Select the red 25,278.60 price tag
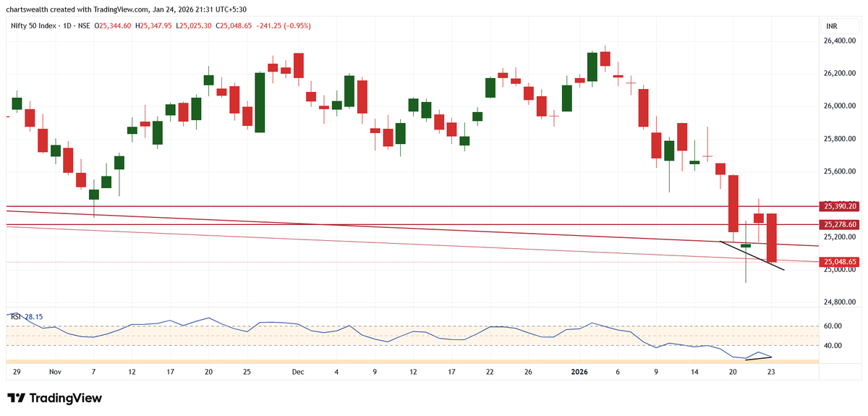This screenshot has height=416, width=868. click(840, 225)
